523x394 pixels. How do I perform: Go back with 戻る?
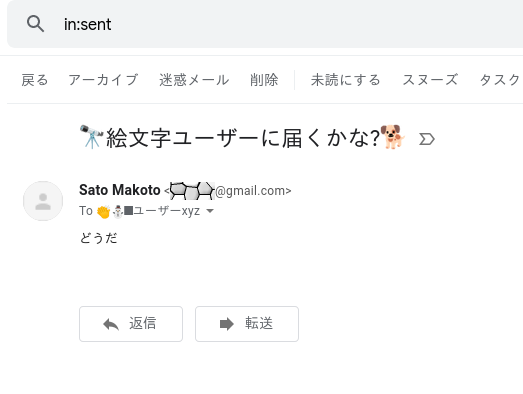pos(35,80)
